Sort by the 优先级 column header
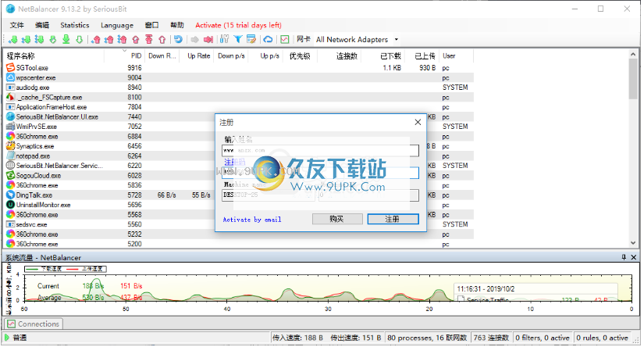 pyautogui.click(x=300, y=56)
